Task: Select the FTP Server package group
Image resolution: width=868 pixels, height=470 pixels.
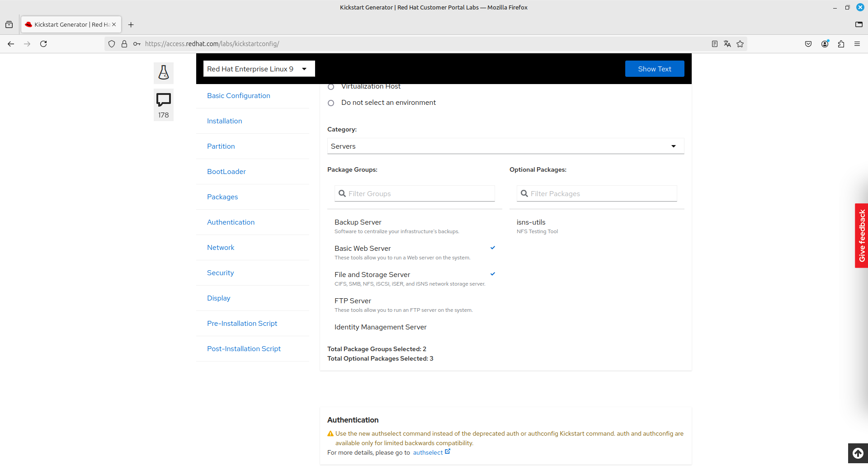Action: click(x=415, y=305)
